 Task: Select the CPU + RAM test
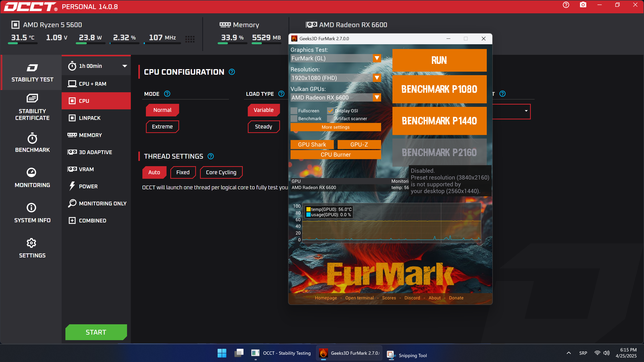coord(96,84)
